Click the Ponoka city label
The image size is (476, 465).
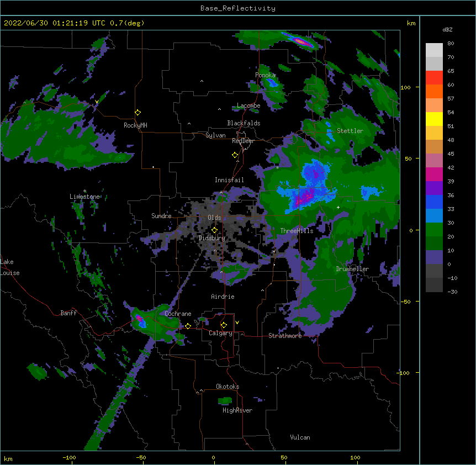point(265,75)
